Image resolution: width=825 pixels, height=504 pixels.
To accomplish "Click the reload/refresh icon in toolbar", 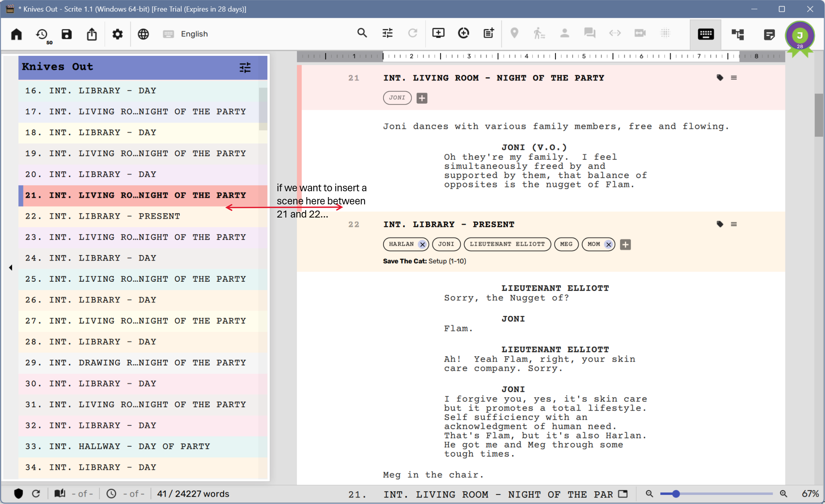I will [413, 33].
